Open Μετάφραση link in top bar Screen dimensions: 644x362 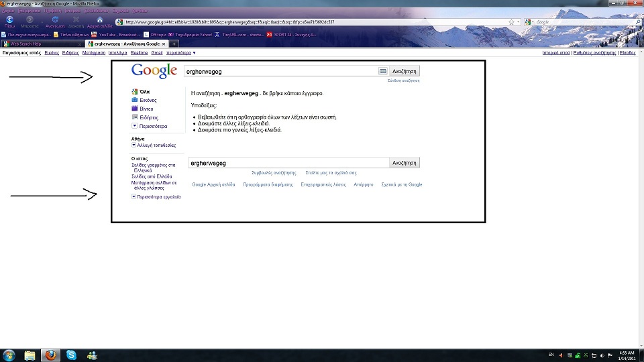point(94,53)
